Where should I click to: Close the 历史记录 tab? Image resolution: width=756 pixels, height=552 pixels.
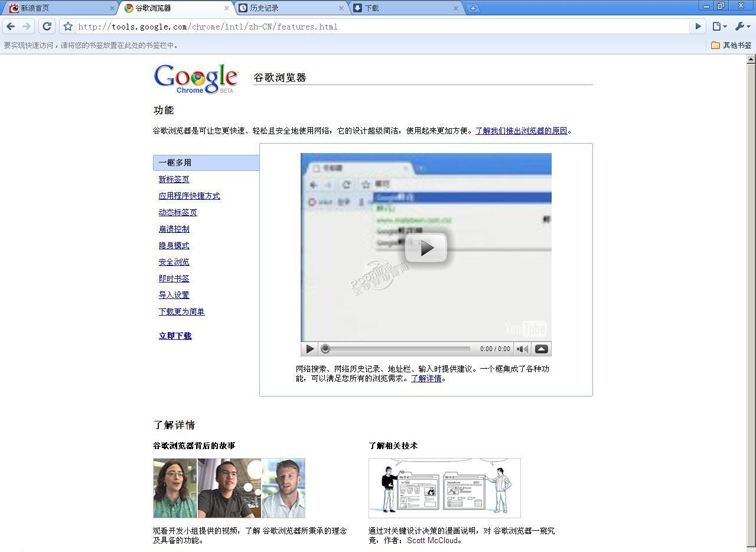pyautogui.click(x=341, y=8)
